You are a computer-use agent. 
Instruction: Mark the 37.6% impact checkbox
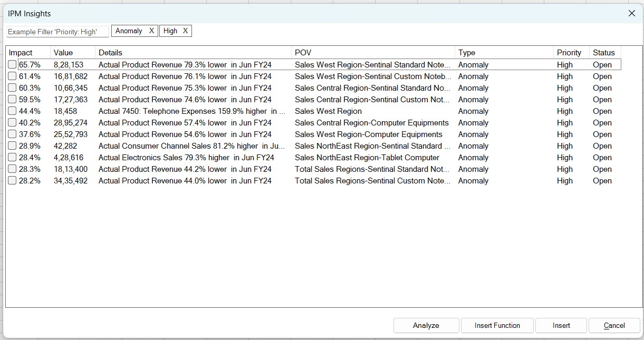(x=12, y=134)
